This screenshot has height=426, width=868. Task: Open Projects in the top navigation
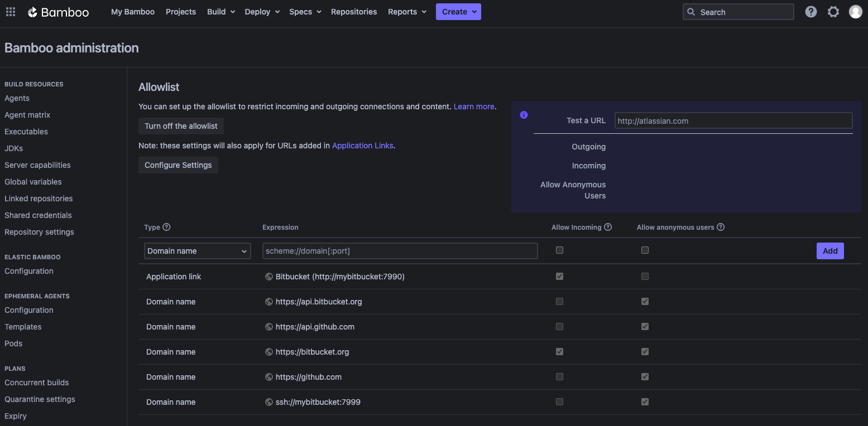tap(181, 12)
